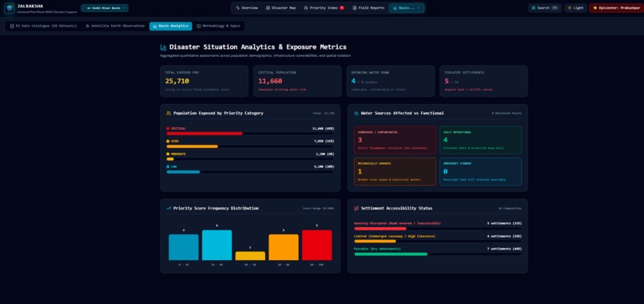Click the bar chart icon on Basin Analytics tab
The height and width of the screenshot is (304, 644).
click(154, 26)
